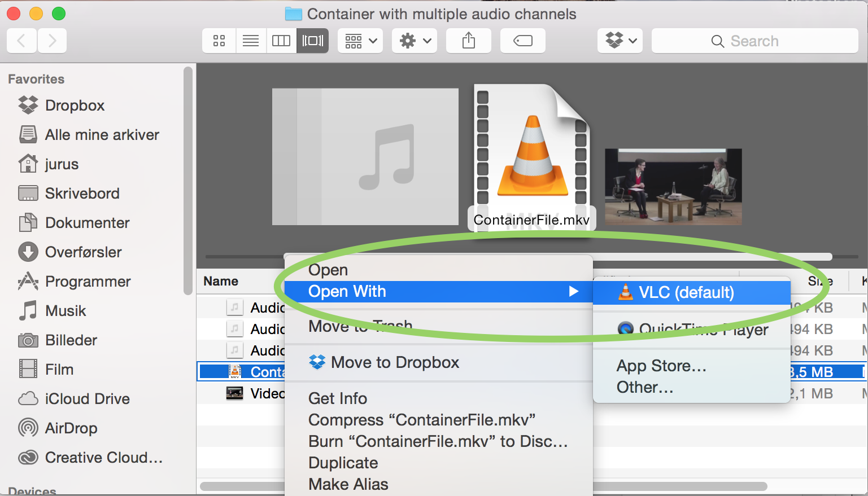868x496 pixels.
Task: Open Dokumenter in the sidebar
Action: 74,223
